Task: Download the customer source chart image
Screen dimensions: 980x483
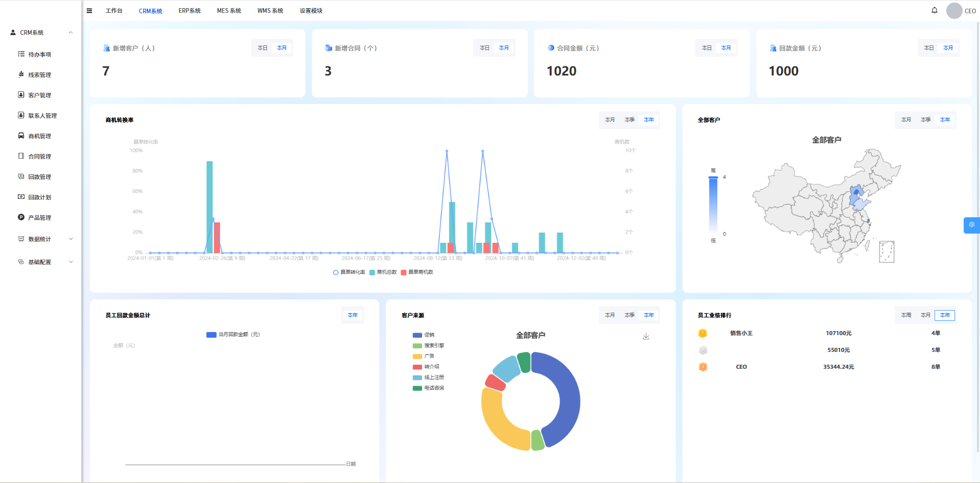Action: [646, 337]
